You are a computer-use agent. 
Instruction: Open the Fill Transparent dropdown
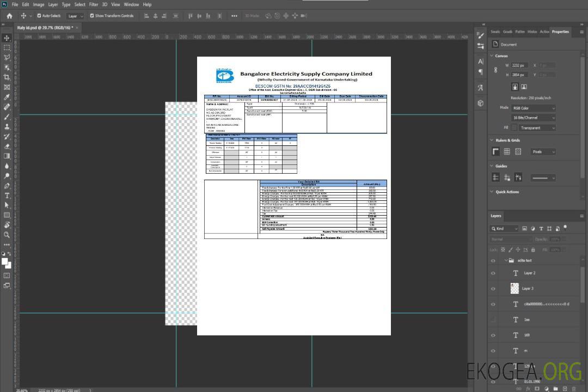tap(537, 128)
